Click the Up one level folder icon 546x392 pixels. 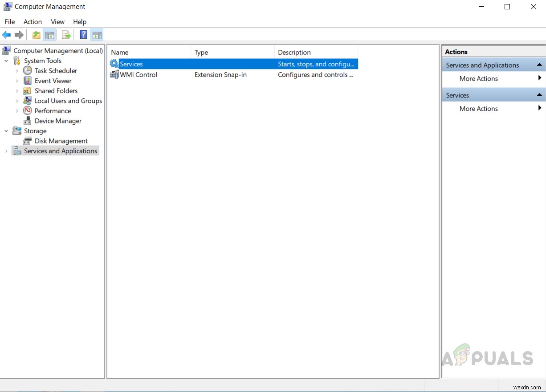pyautogui.click(x=37, y=35)
